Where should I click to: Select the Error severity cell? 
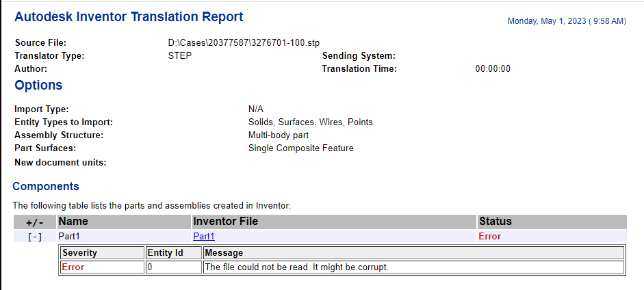(73, 267)
